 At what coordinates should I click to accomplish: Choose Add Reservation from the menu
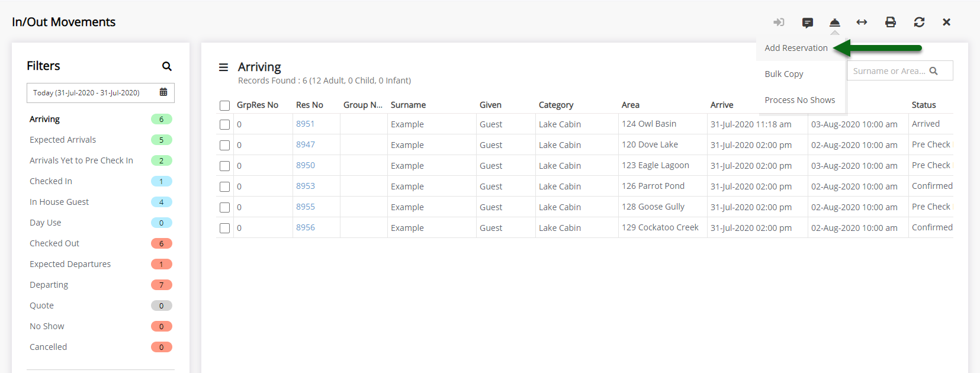coord(796,48)
